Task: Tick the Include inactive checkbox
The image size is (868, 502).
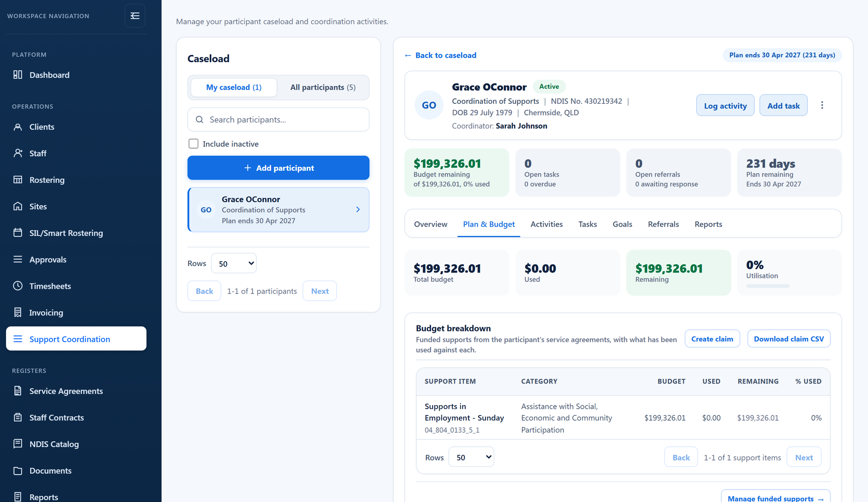Action: [193, 144]
